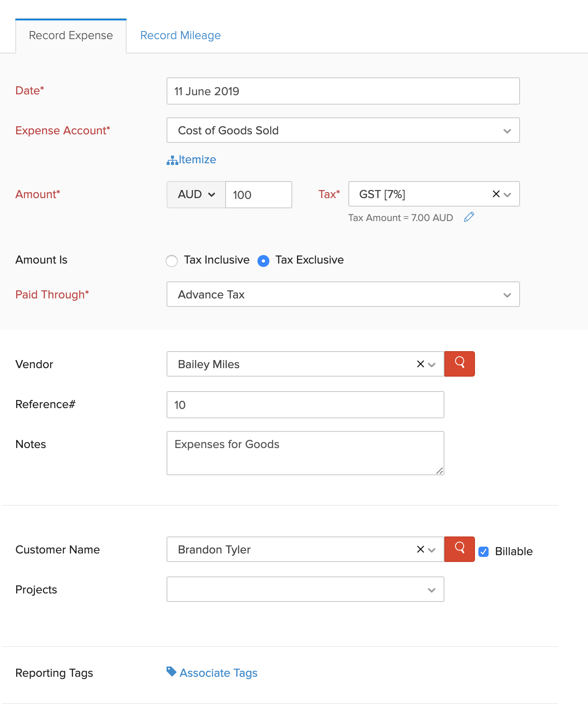Select the Record Expense tab
The height and width of the screenshot is (715, 588).
(71, 35)
